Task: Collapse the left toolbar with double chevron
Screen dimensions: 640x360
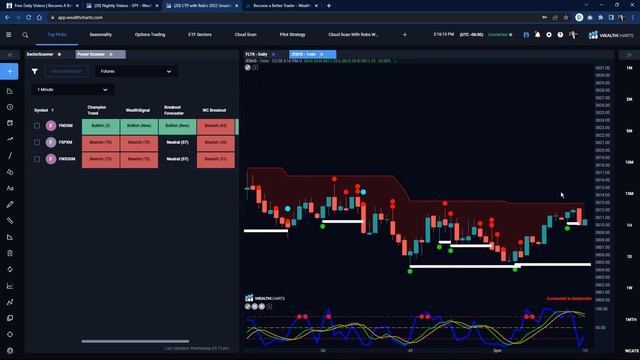Action: pos(10,55)
